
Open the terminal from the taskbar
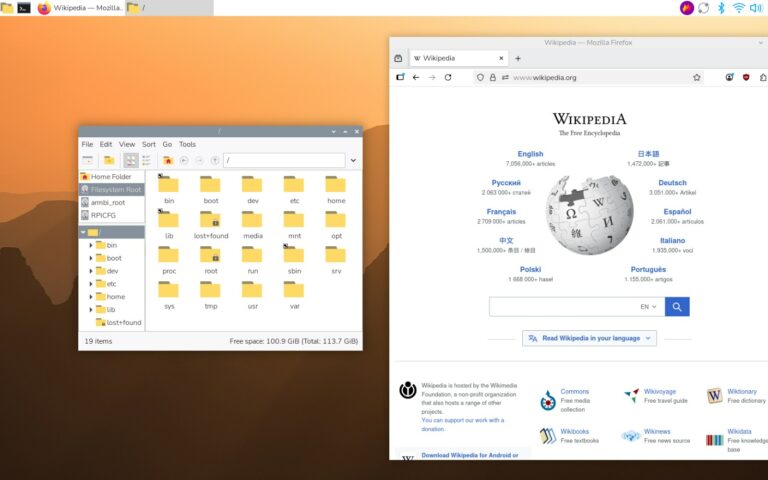(x=24, y=8)
